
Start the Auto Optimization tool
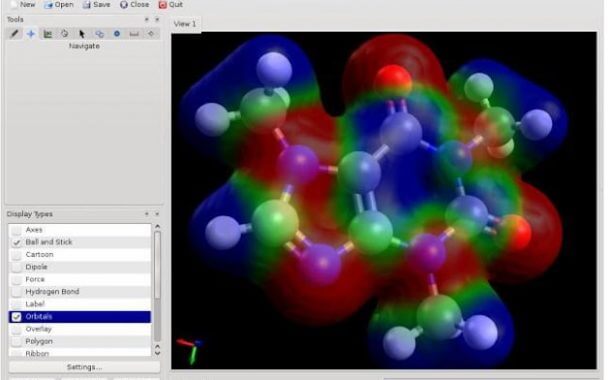[x=117, y=34]
